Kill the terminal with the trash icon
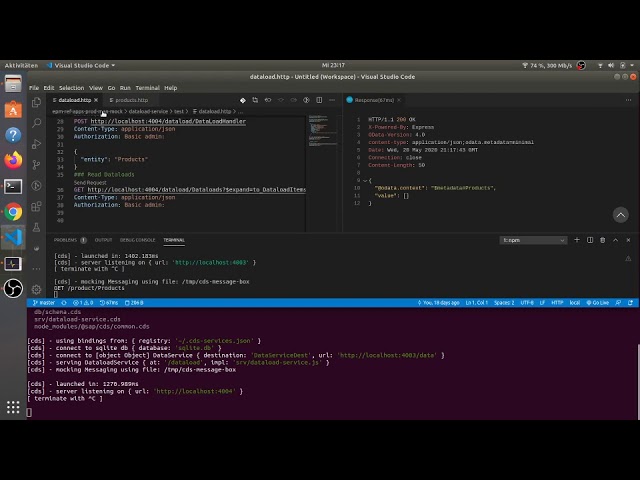640x480 pixels. point(602,240)
